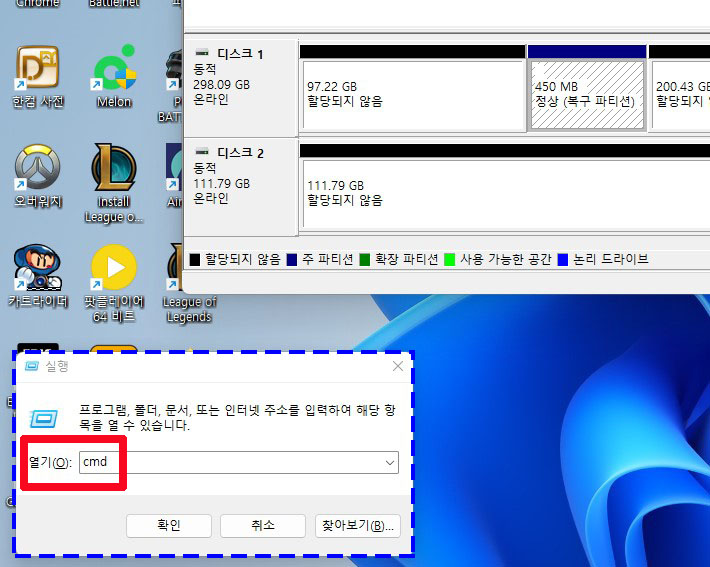Click the 동적 text under 디스크 2

pyautogui.click(x=205, y=168)
